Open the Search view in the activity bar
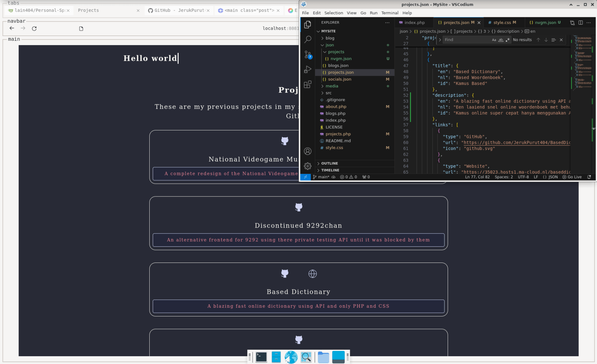The width and height of the screenshot is (597, 364). pyautogui.click(x=307, y=39)
